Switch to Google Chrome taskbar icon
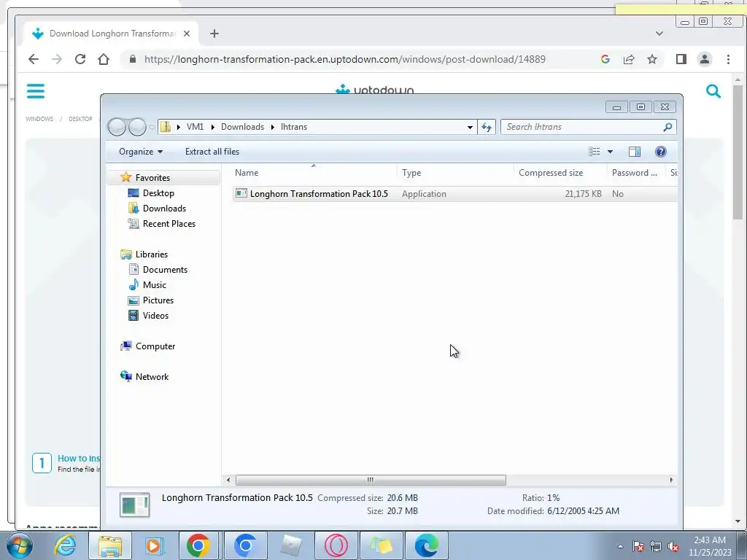 click(x=198, y=545)
